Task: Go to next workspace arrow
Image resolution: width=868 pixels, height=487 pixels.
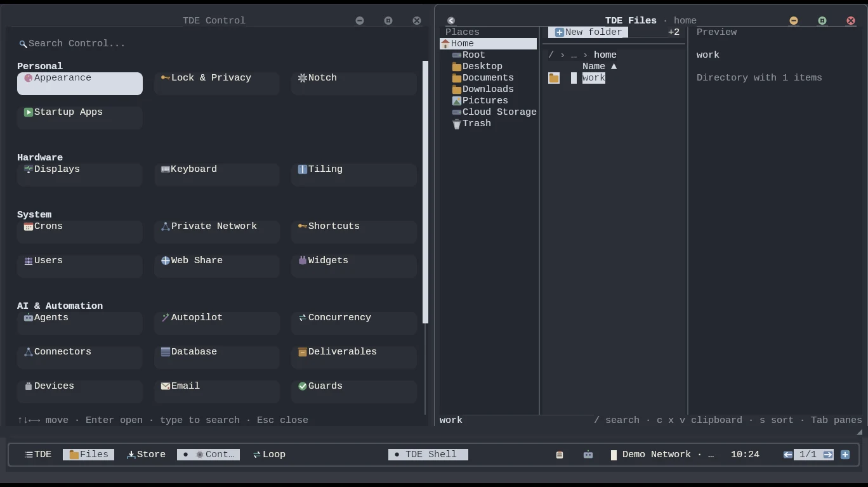Action: (828, 455)
